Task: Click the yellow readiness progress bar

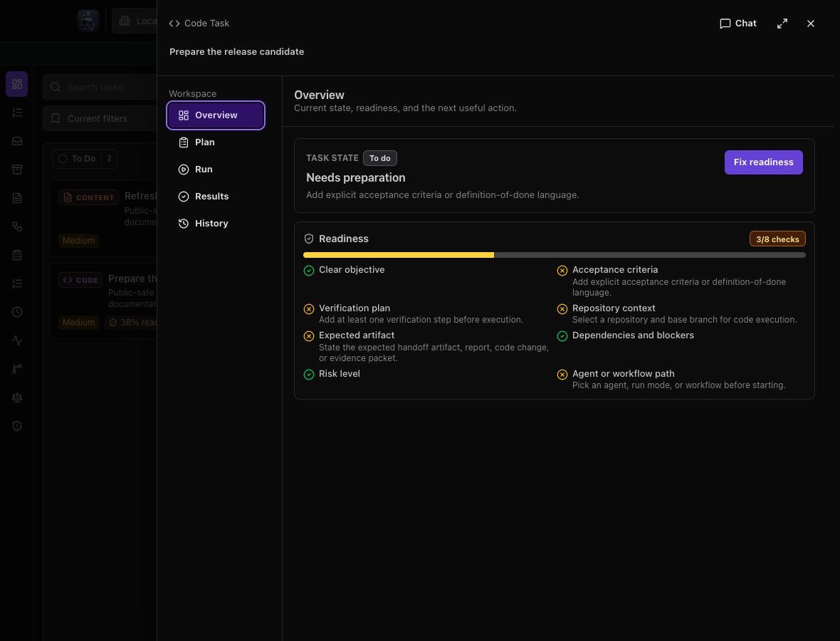Action: [x=399, y=255]
